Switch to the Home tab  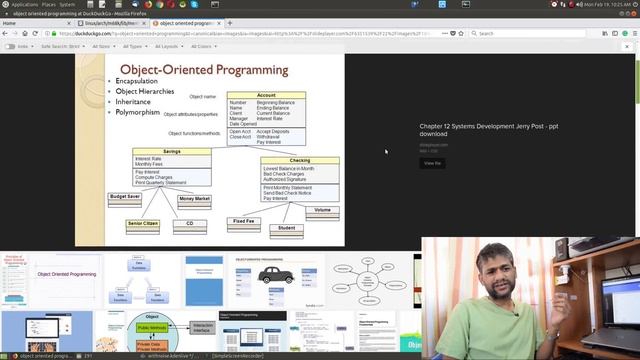[x=37, y=23]
